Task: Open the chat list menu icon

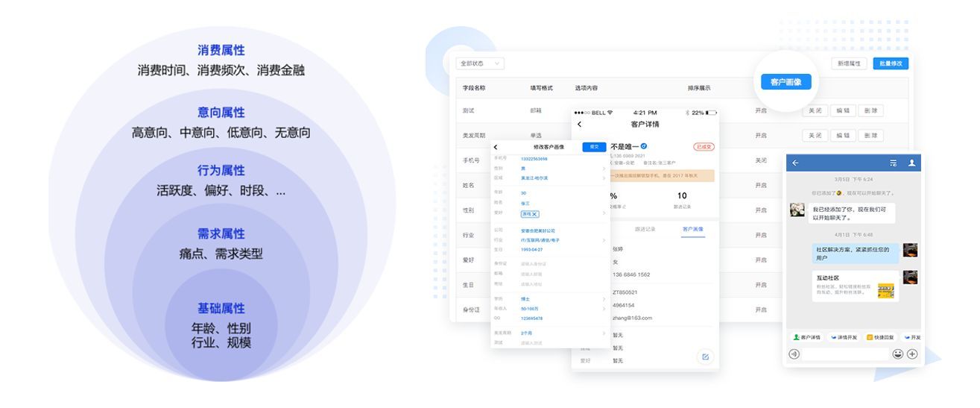Action: (893, 163)
